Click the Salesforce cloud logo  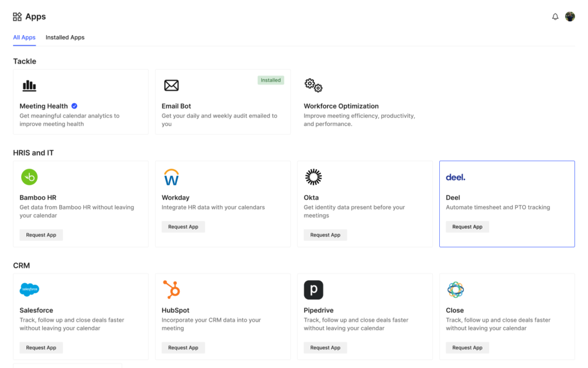point(29,289)
